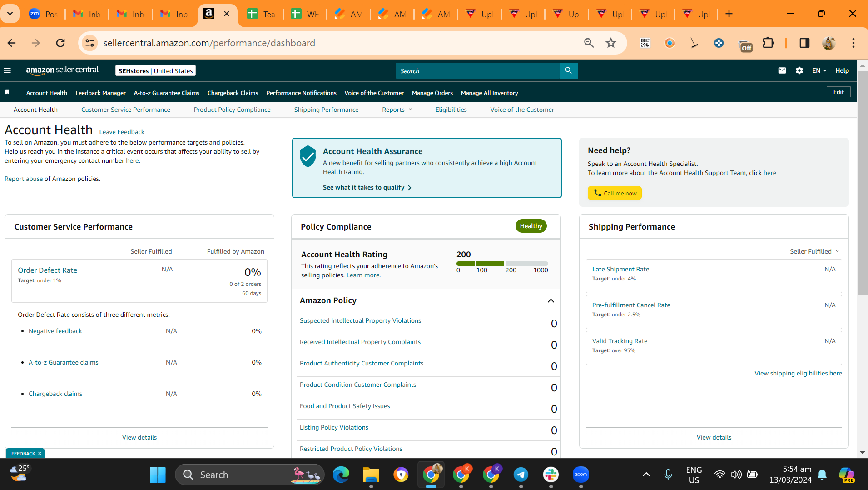This screenshot has width=868, height=490.
Task: Open Feedback Manager in the favorites bar
Action: [x=100, y=93]
